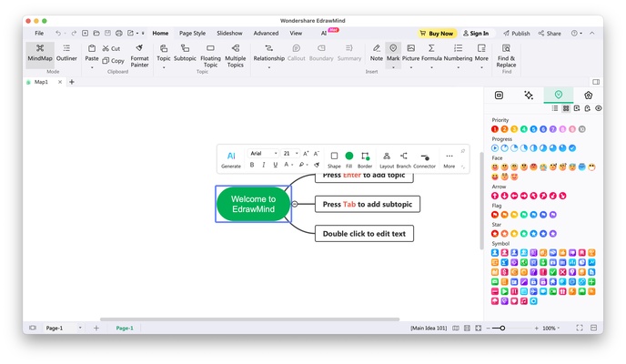Decrease font size with A- icon
626x364 pixels.
(317, 153)
